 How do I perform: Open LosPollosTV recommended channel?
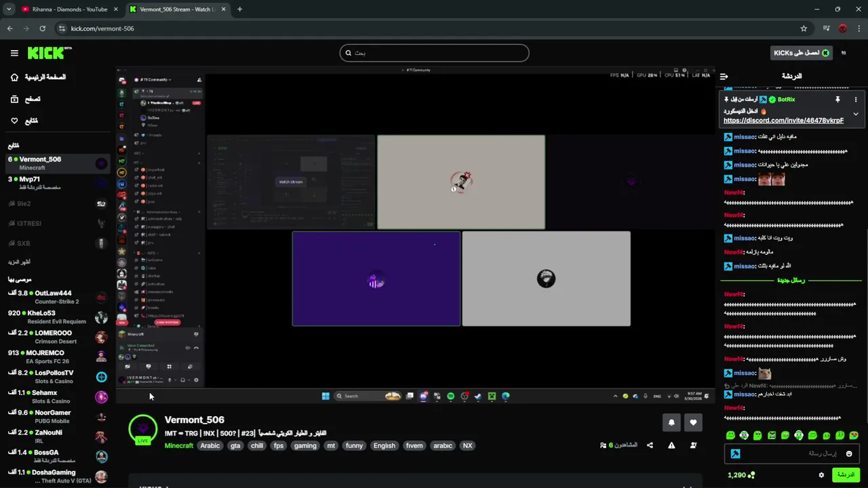click(57, 377)
